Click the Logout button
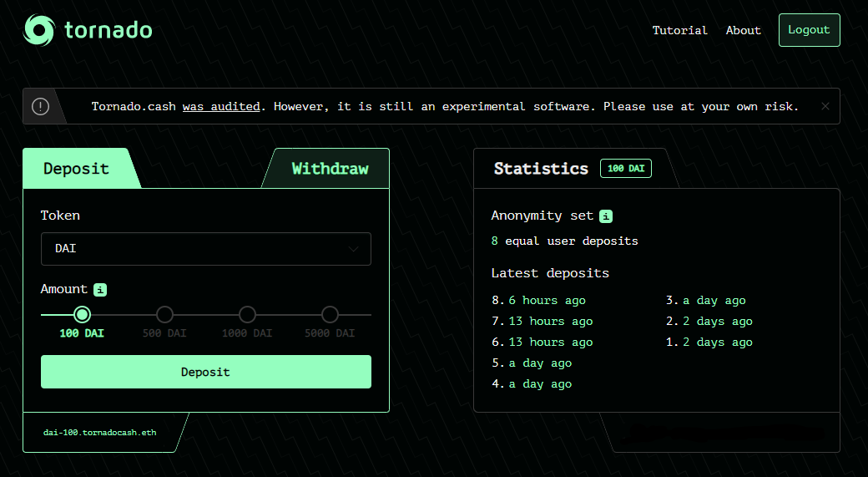The height and width of the screenshot is (477, 868). [x=810, y=30]
